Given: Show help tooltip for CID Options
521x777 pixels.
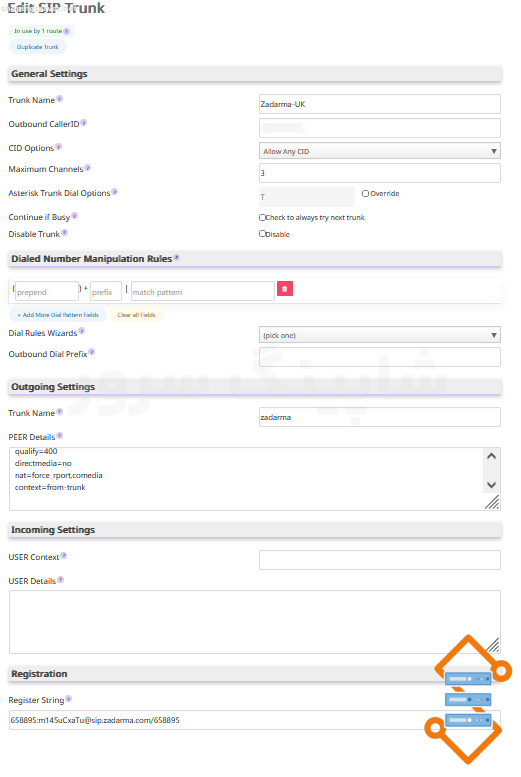Looking at the screenshot, I should tap(58, 147).
